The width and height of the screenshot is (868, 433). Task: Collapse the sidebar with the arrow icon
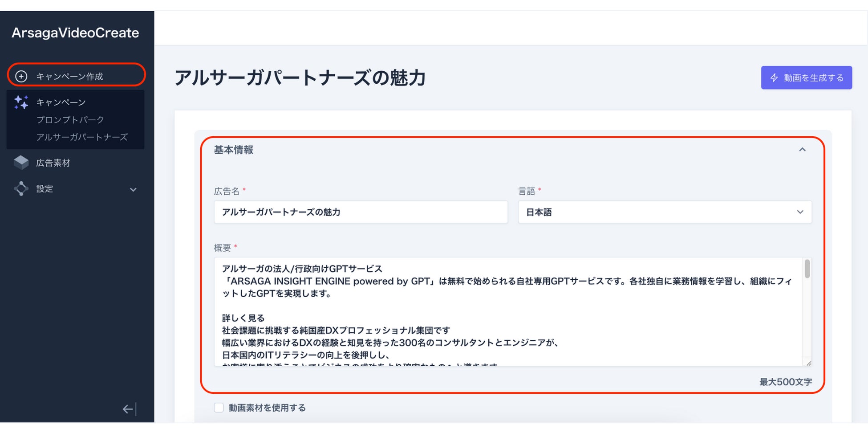tap(129, 409)
